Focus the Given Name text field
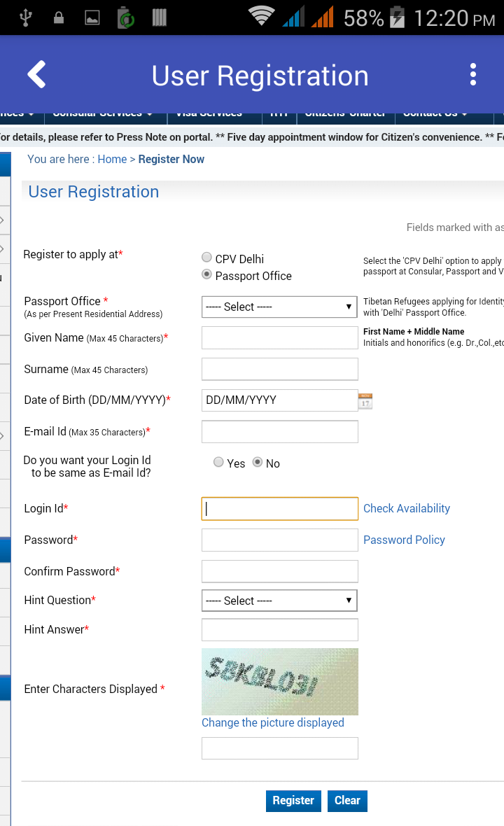Viewport: 504px width, 826px height. tap(279, 337)
